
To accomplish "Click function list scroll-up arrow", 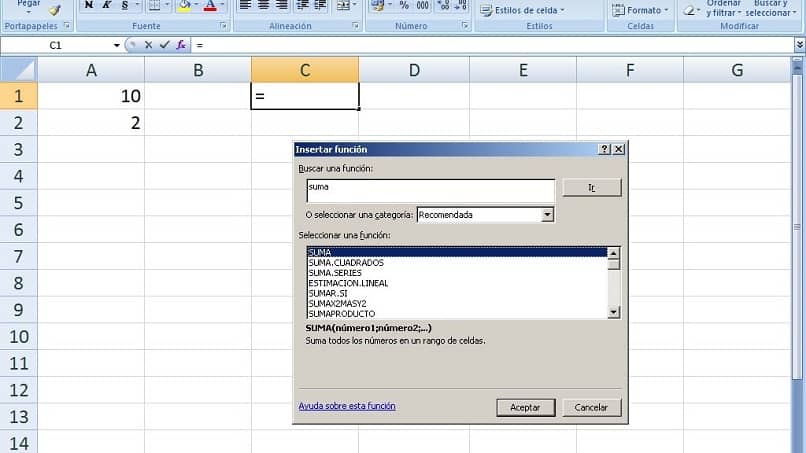I will pos(613,253).
